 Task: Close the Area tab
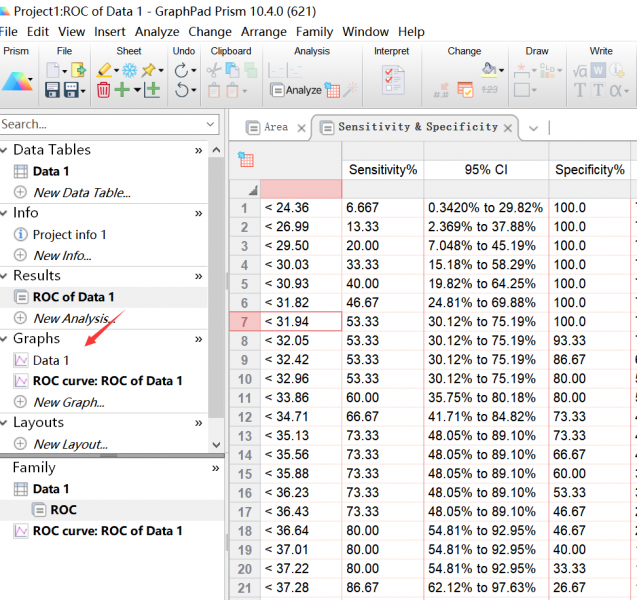(301, 128)
